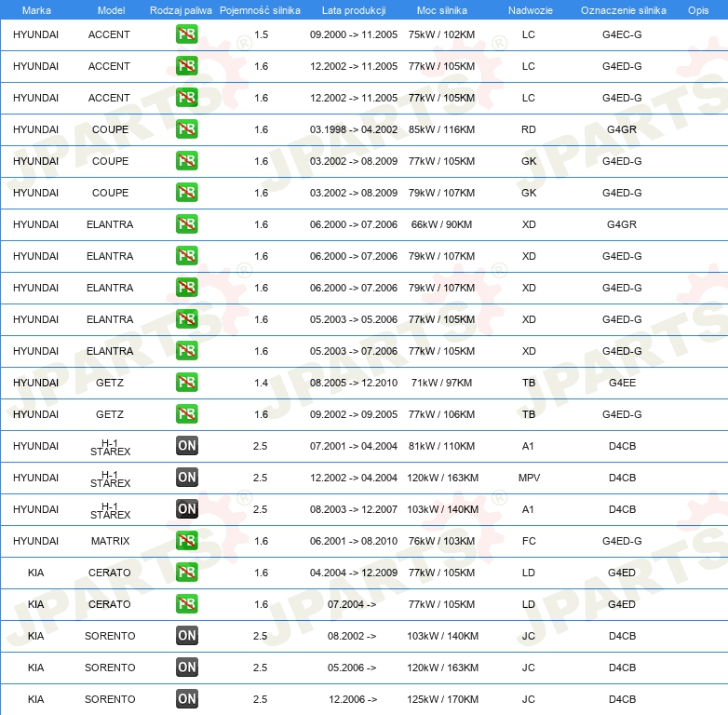
Task: Click the ON diesel icon in the H-1 Starex MPV row
Action: (186, 478)
